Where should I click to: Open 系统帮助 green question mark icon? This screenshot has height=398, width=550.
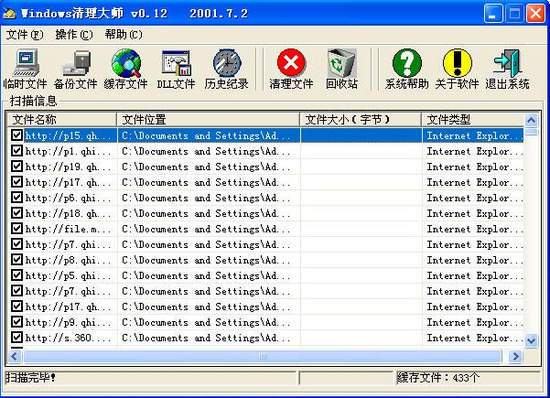tap(407, 69)
